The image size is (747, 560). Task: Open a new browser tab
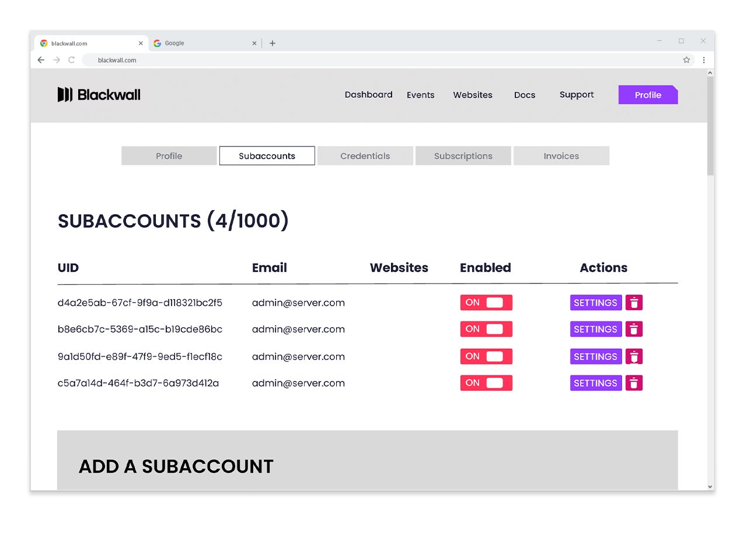(273, 43)
